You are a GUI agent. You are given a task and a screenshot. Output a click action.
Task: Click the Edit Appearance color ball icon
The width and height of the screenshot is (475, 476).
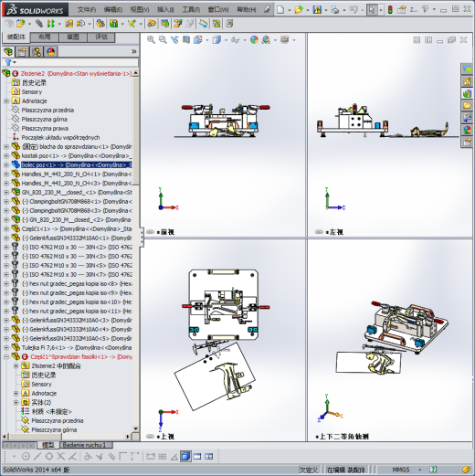click(254, 39)
